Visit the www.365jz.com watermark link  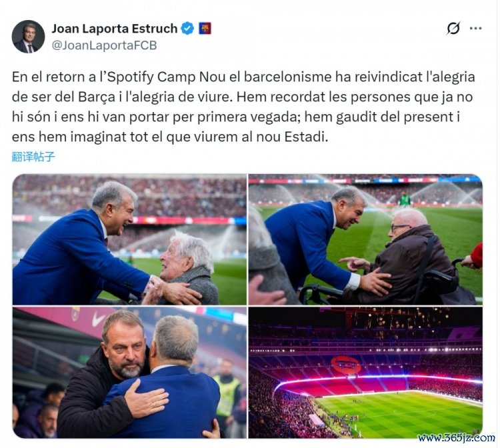[456, 438]
